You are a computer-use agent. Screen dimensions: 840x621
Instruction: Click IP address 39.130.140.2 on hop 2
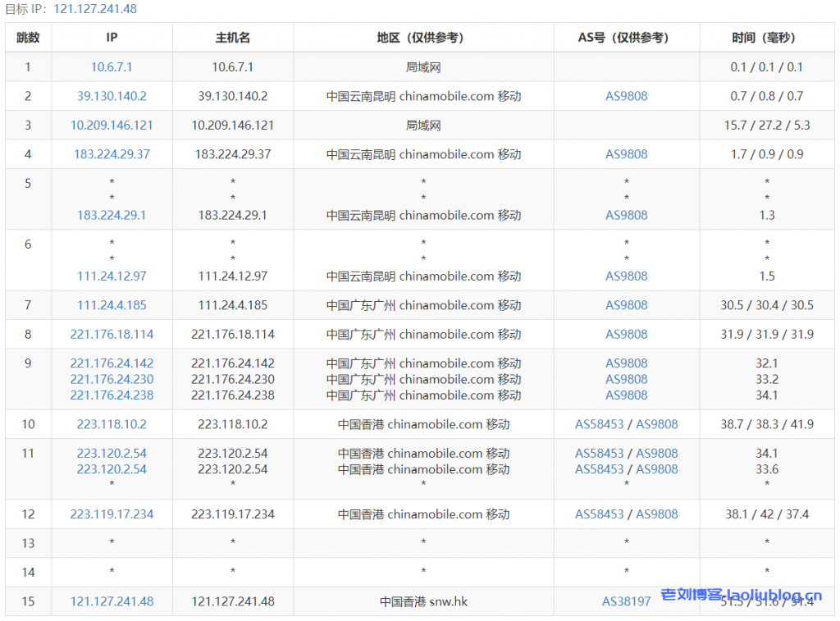(x=111, y=96)
